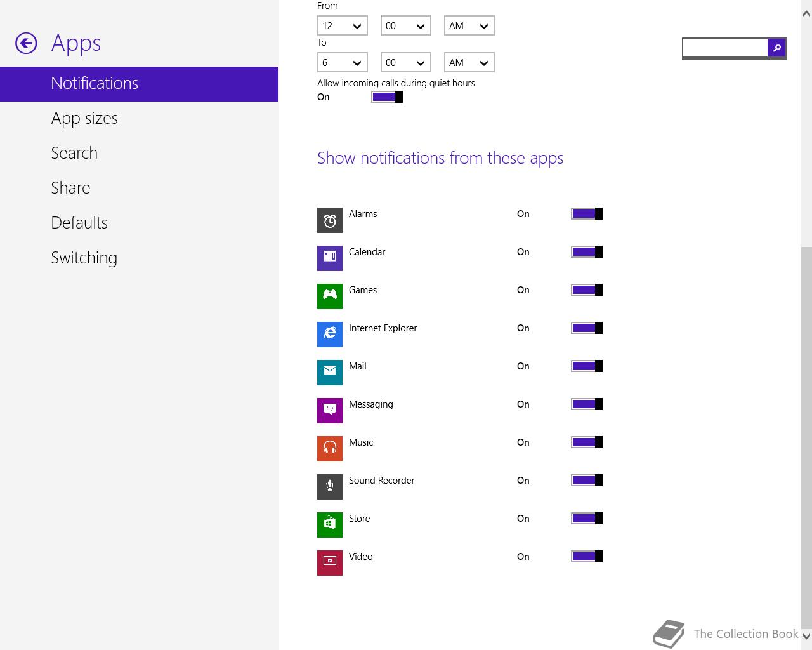Click the Sound Recorder label
This screenshot has width=812, height=650.
click(381, 481)
